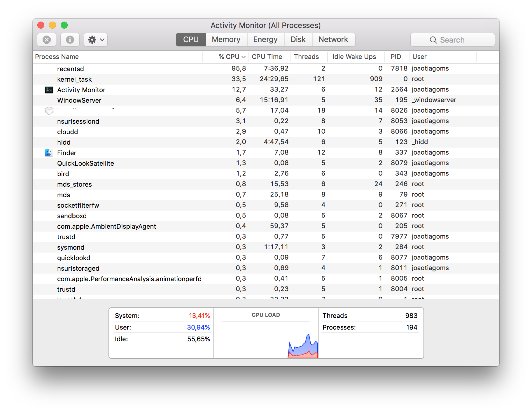Select the cloudd process

click(x=67, y=132)
